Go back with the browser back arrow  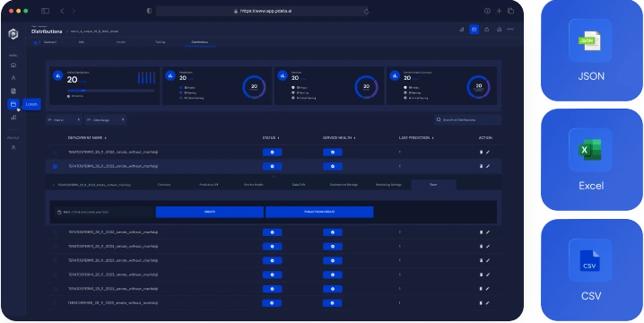click(63, 11)
